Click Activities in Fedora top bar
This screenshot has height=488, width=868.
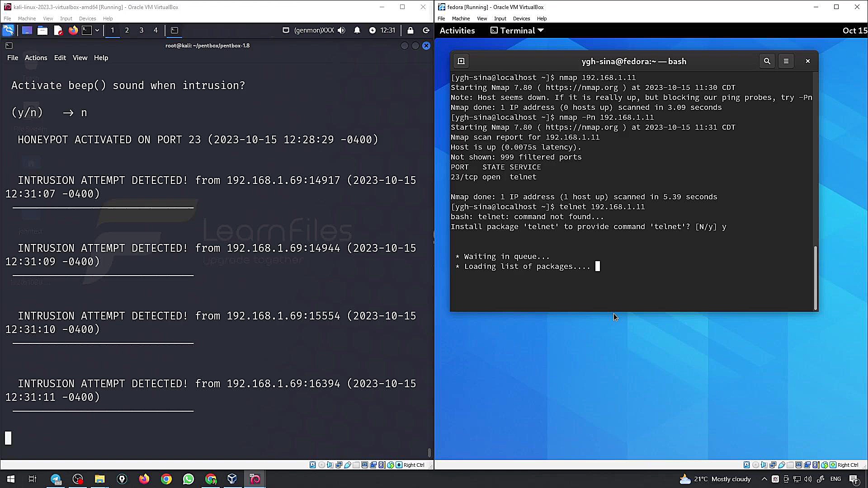[457, 30]
